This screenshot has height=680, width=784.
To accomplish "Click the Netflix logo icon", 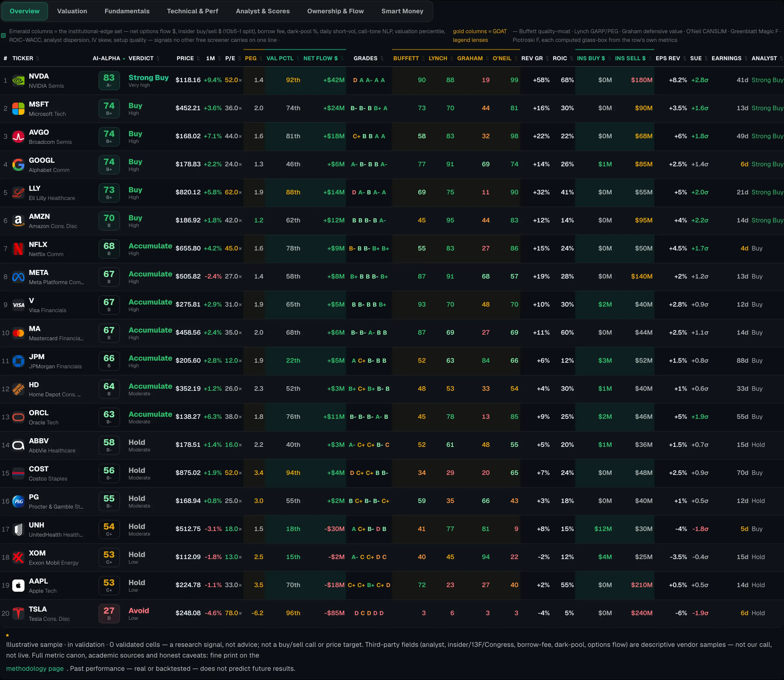I will (x=18, y=249).
